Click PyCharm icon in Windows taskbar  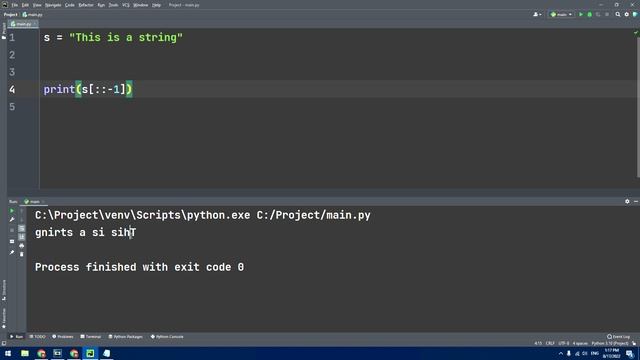(x=90, y=353)
